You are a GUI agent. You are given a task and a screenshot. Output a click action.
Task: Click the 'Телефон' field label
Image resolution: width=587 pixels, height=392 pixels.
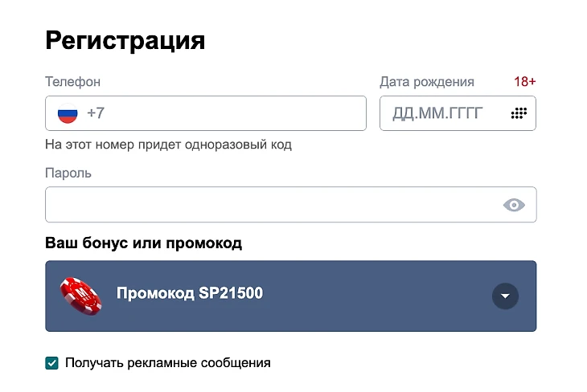pyautogui.click(x=72, y=82)
